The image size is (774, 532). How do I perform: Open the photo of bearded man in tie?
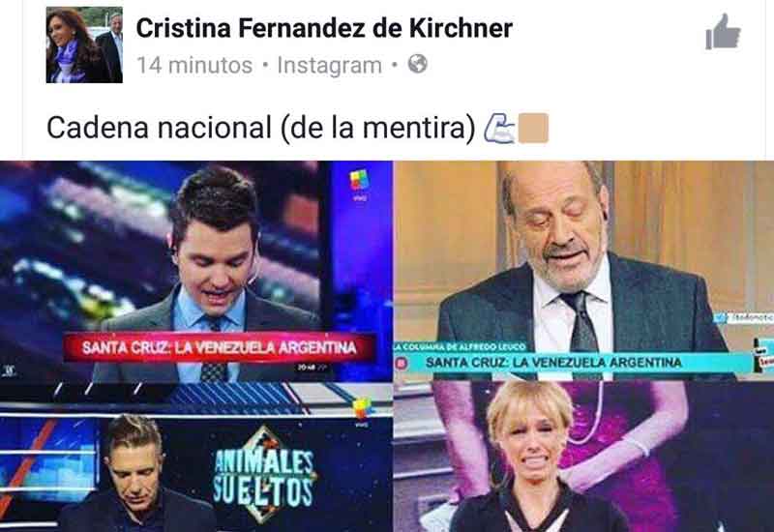(583, 271)
